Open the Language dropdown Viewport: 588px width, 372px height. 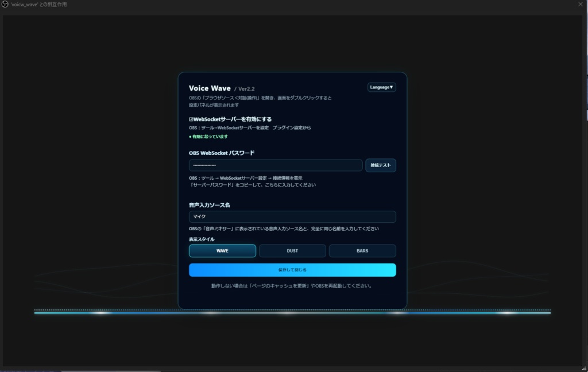click(381, 87)
